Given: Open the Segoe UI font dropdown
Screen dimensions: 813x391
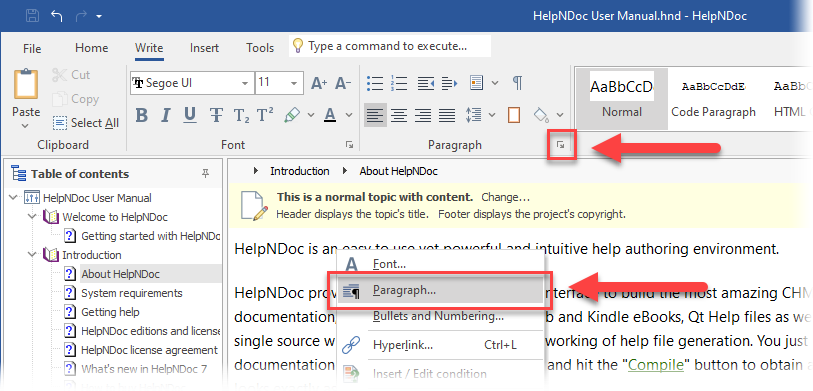Looking at the screenshot, I should 245,83.
